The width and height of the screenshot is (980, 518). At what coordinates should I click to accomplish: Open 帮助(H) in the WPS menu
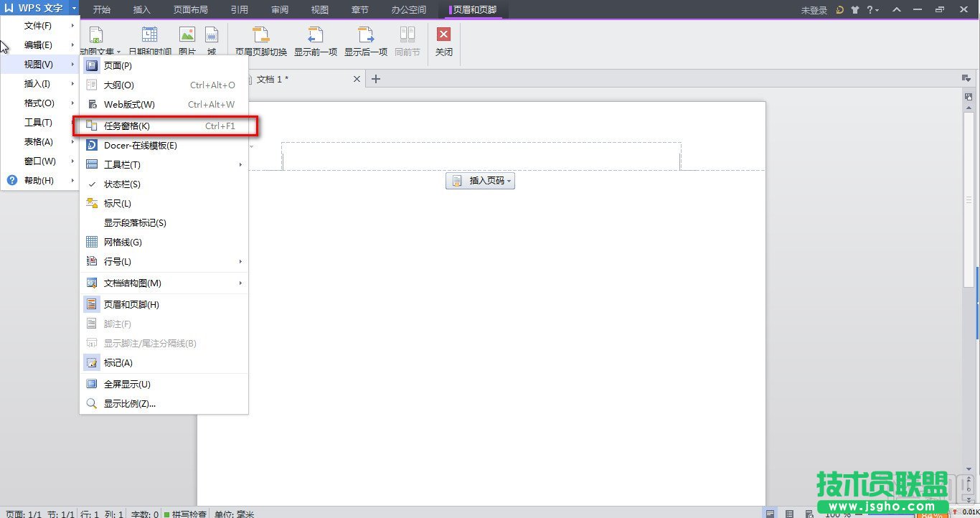[39, 181]
